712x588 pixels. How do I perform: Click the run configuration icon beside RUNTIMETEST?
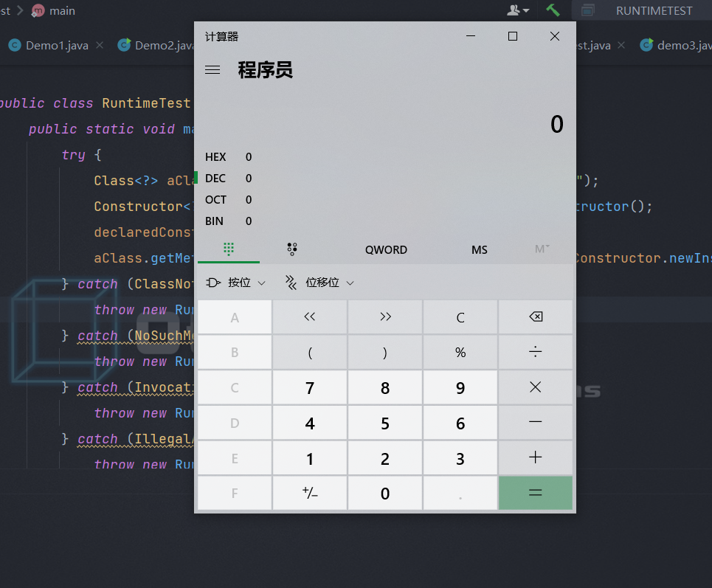587,10
